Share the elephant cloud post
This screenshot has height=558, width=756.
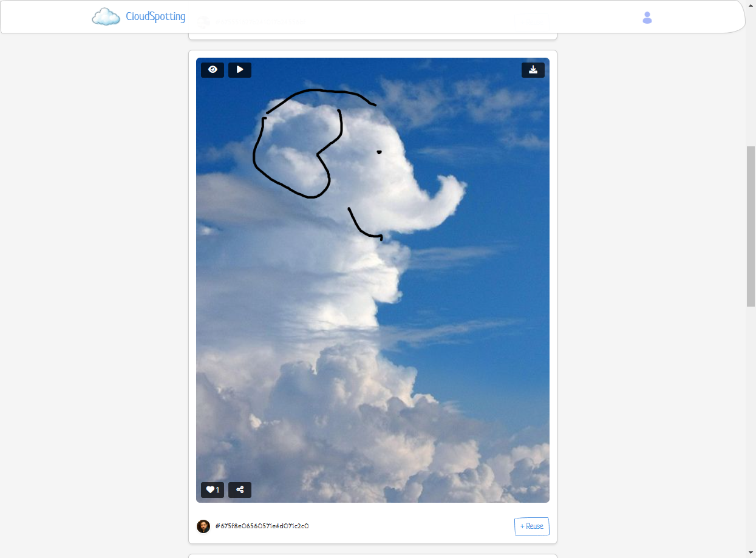click(x=240, y=490)
